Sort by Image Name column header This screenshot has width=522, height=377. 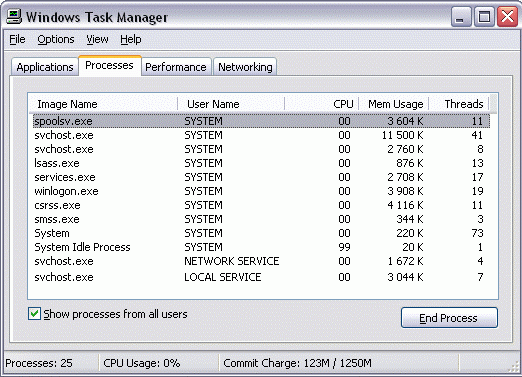pyautogui.click(x=103, y=104)
